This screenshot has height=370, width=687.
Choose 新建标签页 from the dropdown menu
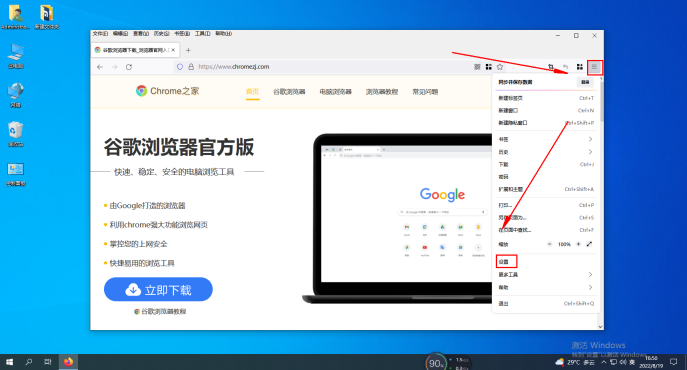(546, 98)
